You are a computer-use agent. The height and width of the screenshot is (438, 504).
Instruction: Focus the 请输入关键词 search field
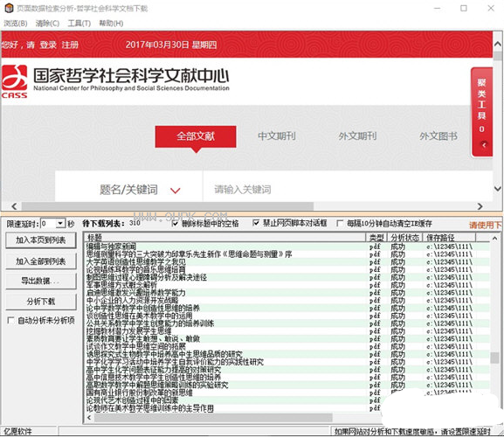tap(348, 190)
